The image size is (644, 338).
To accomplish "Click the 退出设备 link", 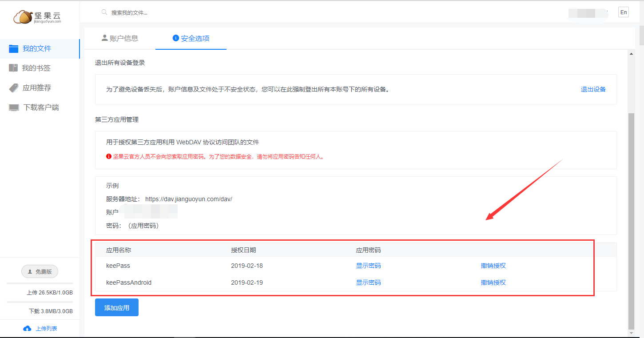I will pyautogui.click(x=593, y=89).
